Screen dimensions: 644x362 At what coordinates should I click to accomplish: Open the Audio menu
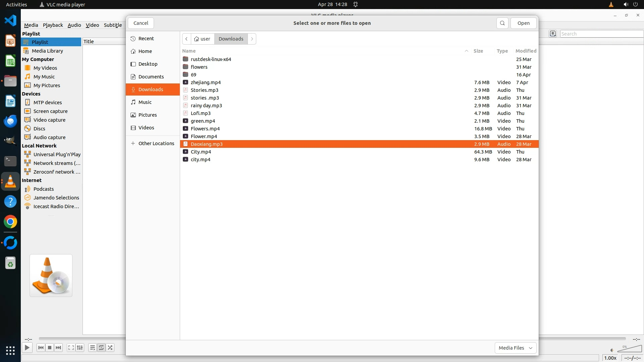[74, 25]
